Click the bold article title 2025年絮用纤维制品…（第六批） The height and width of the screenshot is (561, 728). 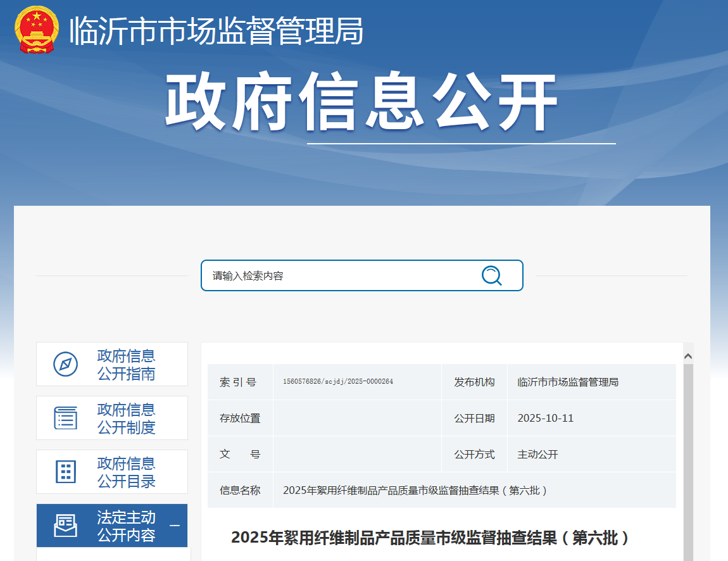click(430, 538)
